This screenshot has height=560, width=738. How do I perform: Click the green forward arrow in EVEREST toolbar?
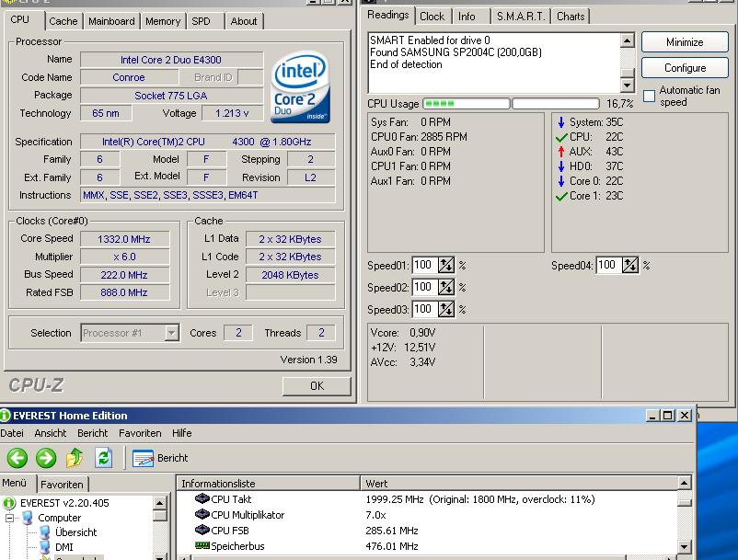coord(46,458)
